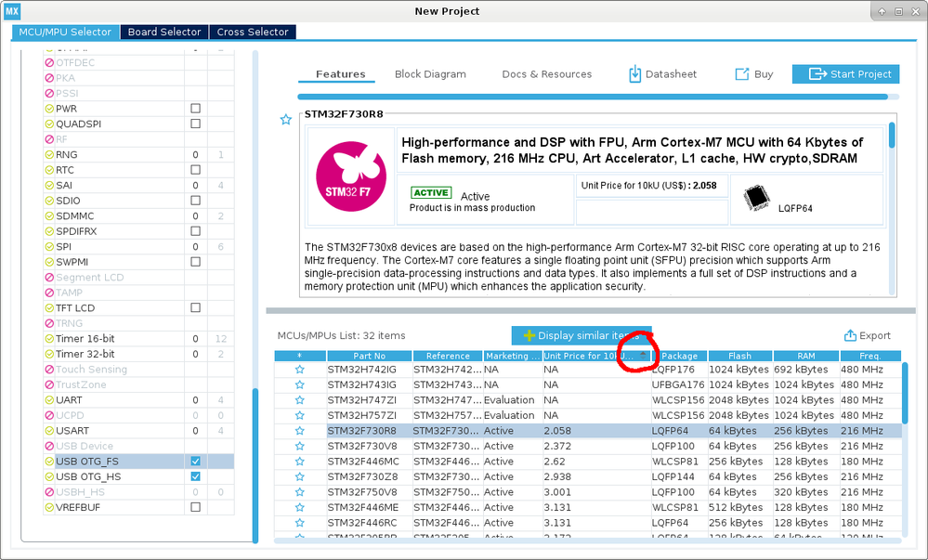
Task: Open the Docs & Resources tab
Action: 547,74
